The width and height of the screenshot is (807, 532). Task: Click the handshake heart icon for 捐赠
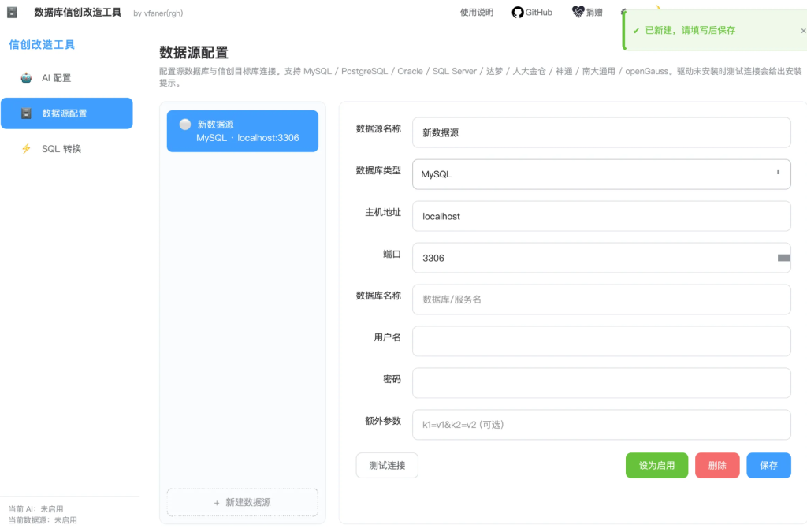(x=578, y=12)
